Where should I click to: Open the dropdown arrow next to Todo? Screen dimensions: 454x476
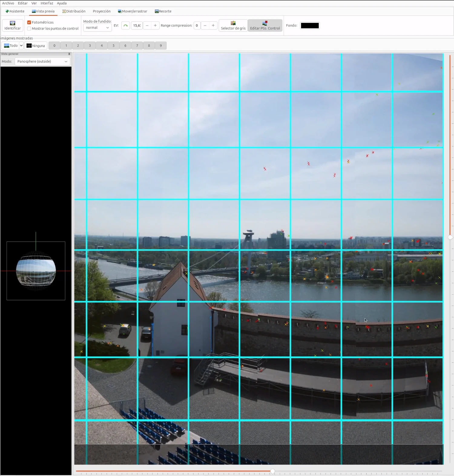pos(21,46)
